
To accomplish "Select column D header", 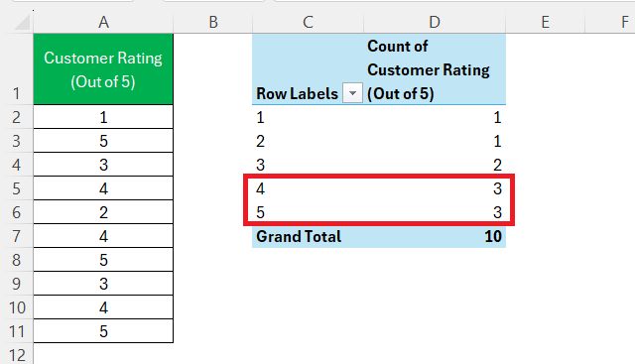I will click(435, 22).
